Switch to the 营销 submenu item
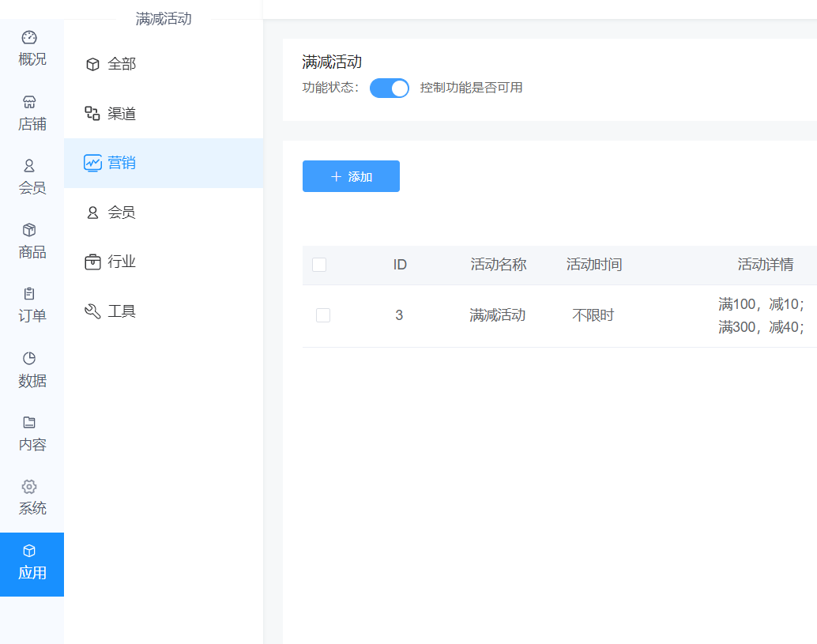Image resolution: width=817 pixels, height=644 pixels. tap(122, 163)
